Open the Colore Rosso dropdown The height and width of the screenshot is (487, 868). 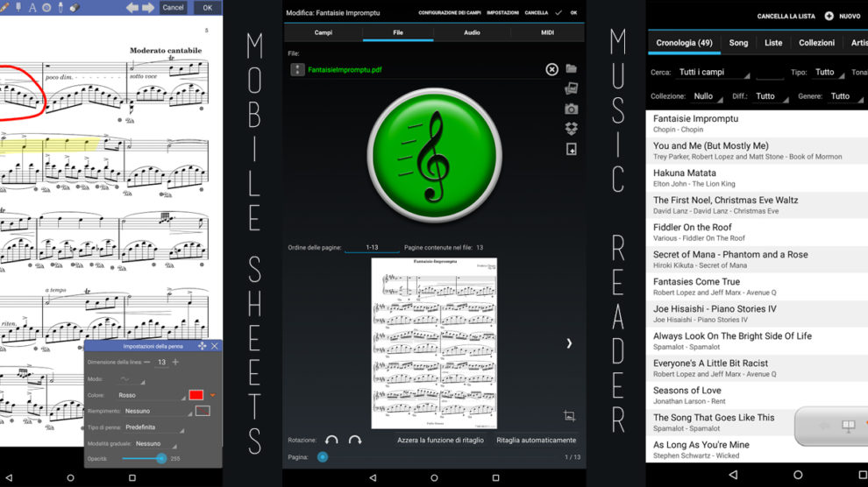[151, 395]
